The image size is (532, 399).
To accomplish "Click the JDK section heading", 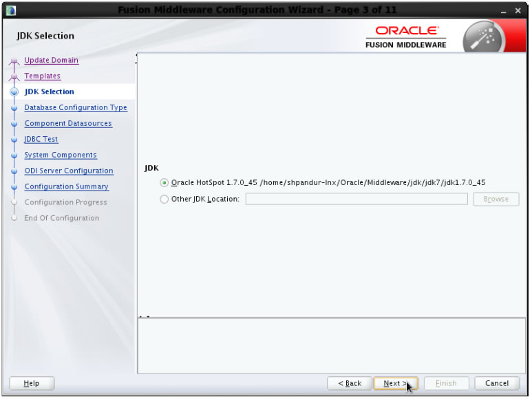I will 151,168.
